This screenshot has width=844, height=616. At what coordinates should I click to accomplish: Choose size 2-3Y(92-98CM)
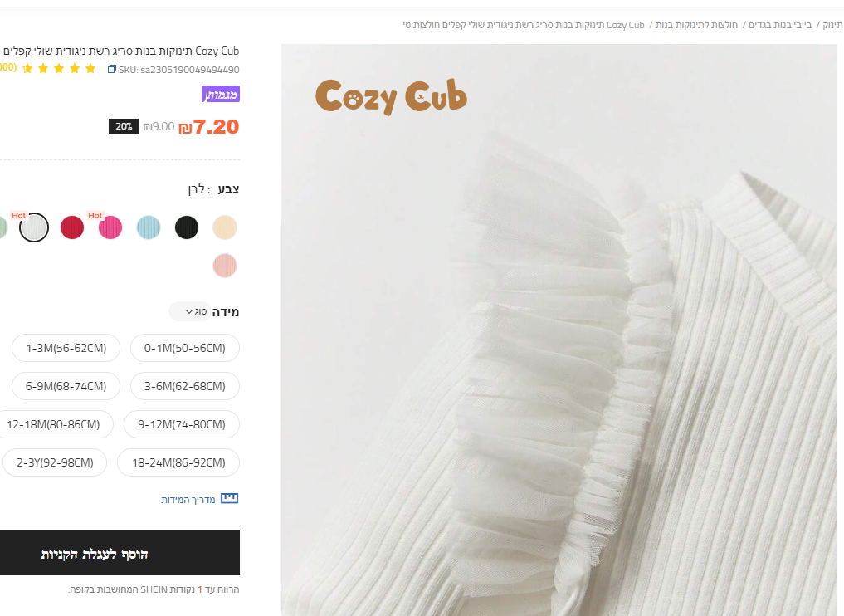(55, 462)
